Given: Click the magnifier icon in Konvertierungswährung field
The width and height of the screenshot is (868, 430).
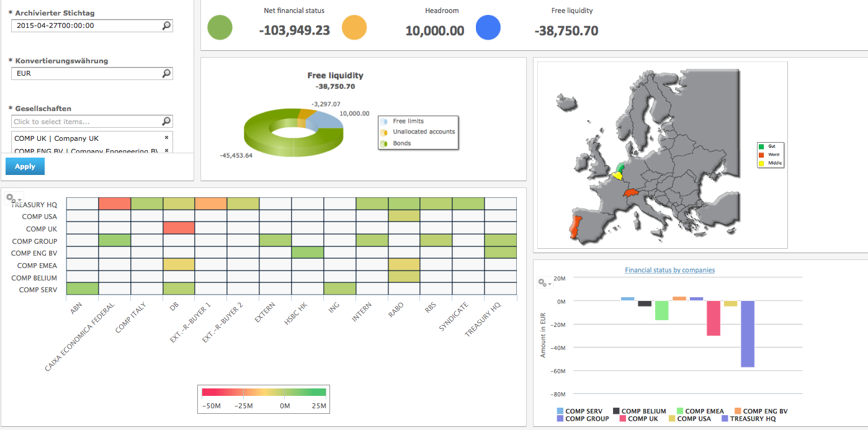Looking at the screenshot, I should (166, 73).
